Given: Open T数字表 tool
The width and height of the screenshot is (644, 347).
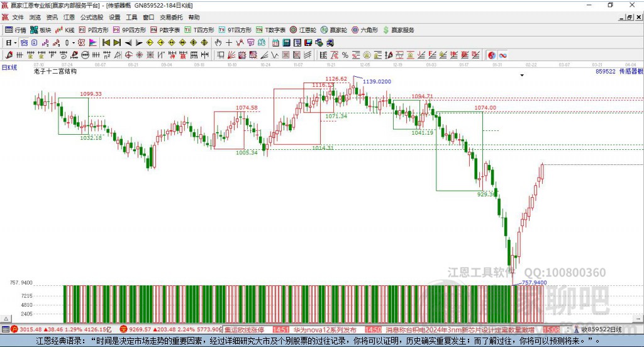Looking at the screenshot, I should pos(270,30).
